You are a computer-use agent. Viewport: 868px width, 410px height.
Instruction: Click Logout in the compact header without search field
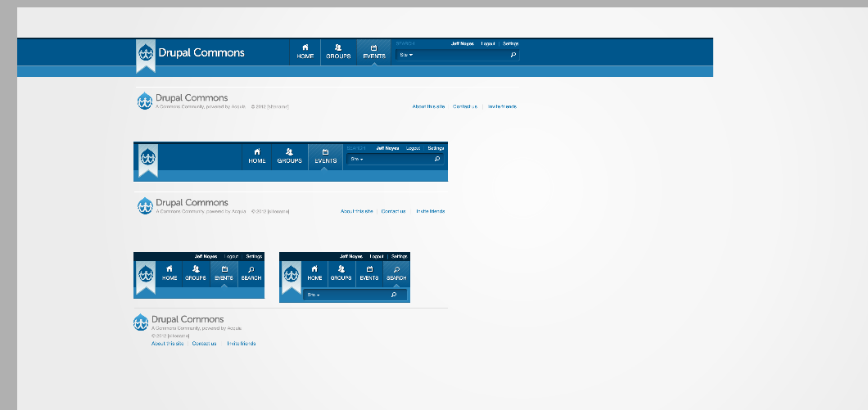tap(232, 256)
